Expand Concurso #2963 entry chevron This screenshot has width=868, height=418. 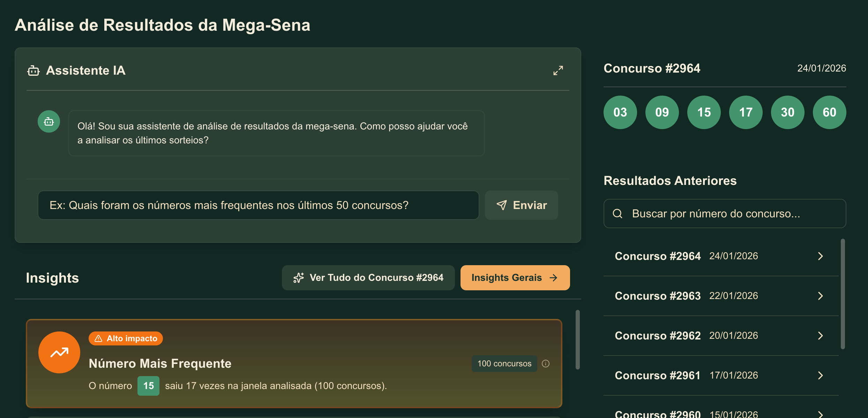click(820, 296)
